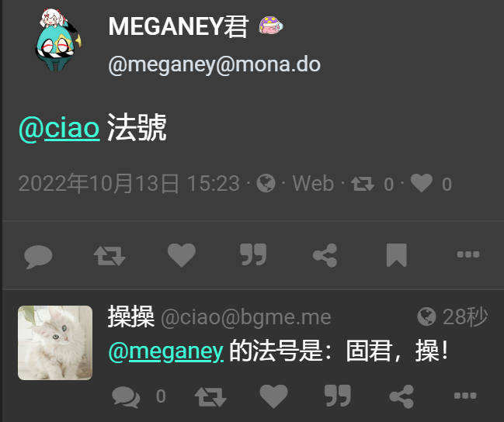The image size is (504, 422).
Task: Like 操操's reply with the heart icon
Action: 273,396
